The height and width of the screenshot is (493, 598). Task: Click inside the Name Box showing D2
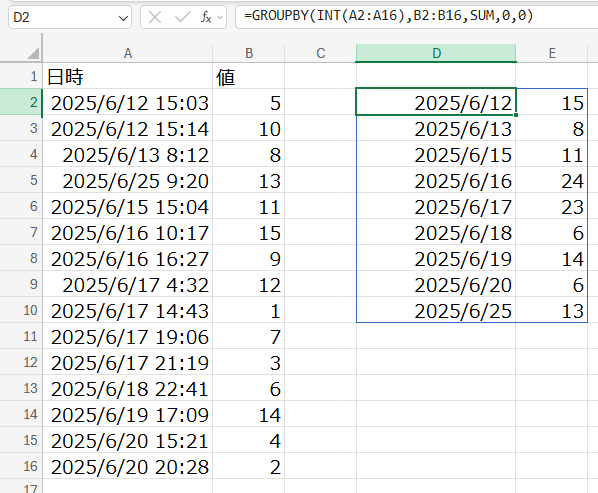pyautogui.click(x=63, y=17)
